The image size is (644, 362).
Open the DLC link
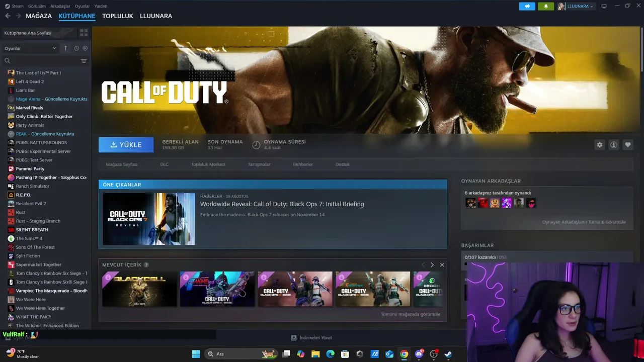tap(164, 164)
